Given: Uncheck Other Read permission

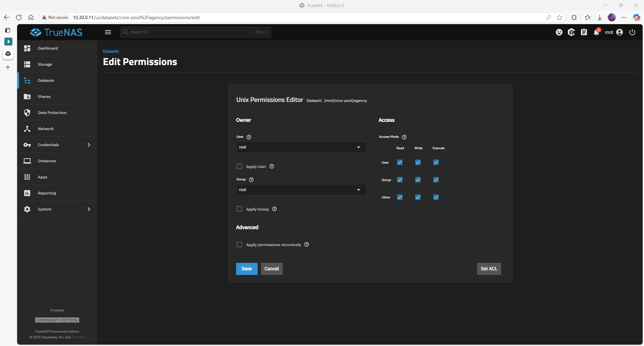Looking at the screenshot, I should [x=400, y=197].
